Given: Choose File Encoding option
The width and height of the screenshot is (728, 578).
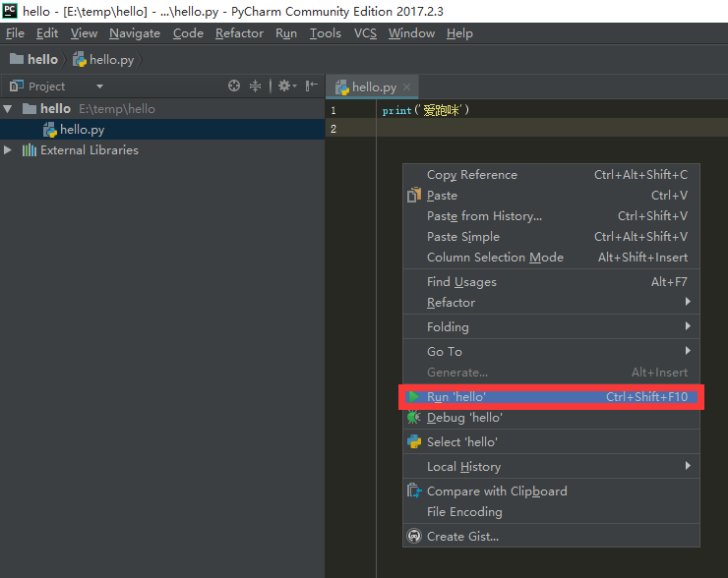Looking at the screenshot, I should [x=552, y=512].
